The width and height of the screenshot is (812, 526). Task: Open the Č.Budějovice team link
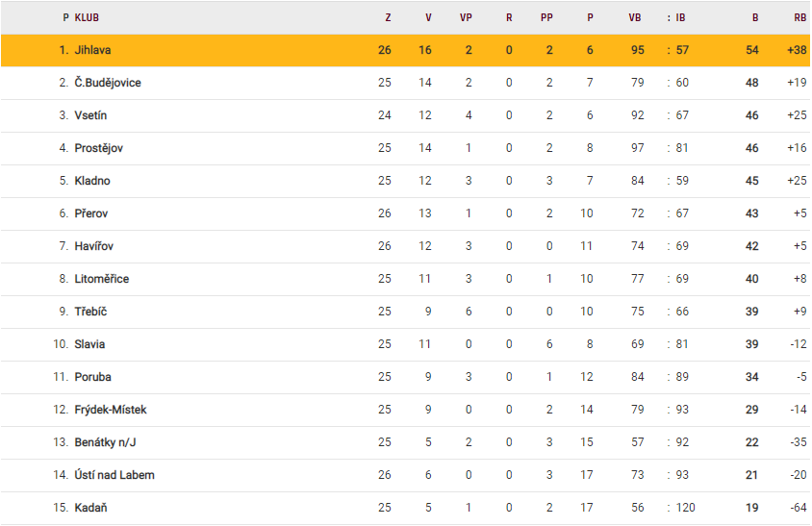coord(108,83)
